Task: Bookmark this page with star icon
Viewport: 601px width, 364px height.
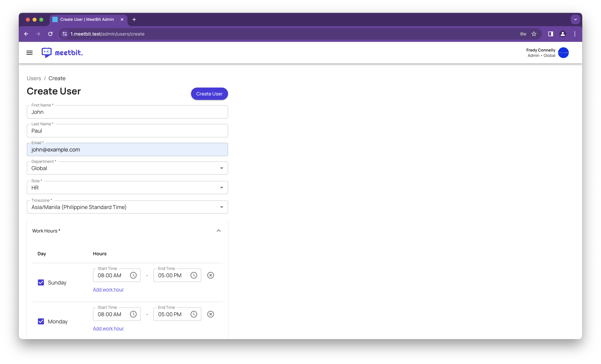Action: [x=534, y=34]
